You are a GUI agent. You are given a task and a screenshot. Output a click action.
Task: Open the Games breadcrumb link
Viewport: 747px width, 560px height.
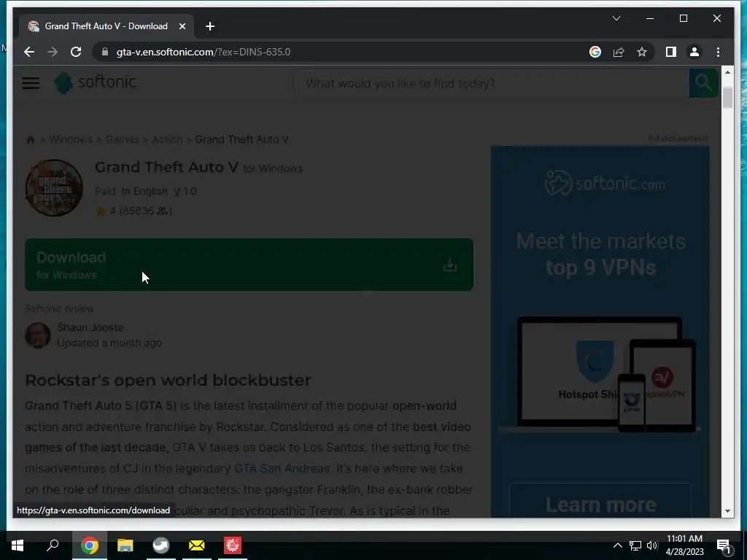(122, 139)
